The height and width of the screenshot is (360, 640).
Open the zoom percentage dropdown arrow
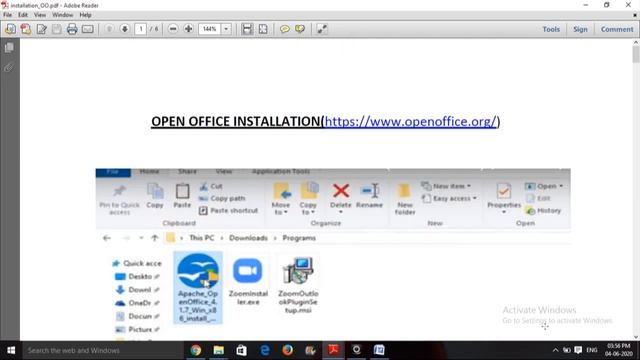click(x=226, y=29)
